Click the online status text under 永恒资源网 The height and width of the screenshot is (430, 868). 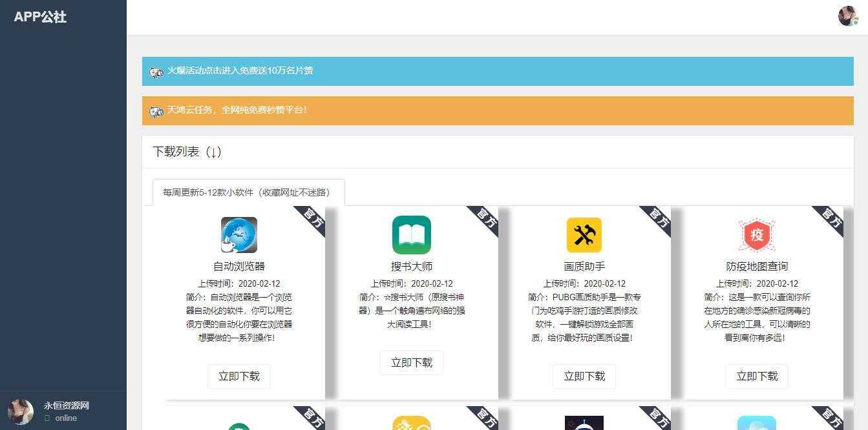(65, 418)
